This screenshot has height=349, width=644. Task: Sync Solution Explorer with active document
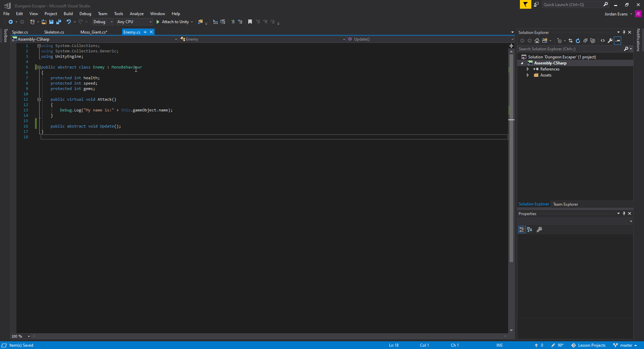[x=570, y=41]
